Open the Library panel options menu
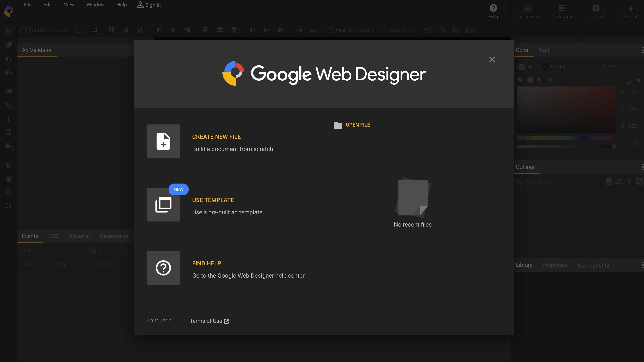644x362 pixels. coord(643,265)
